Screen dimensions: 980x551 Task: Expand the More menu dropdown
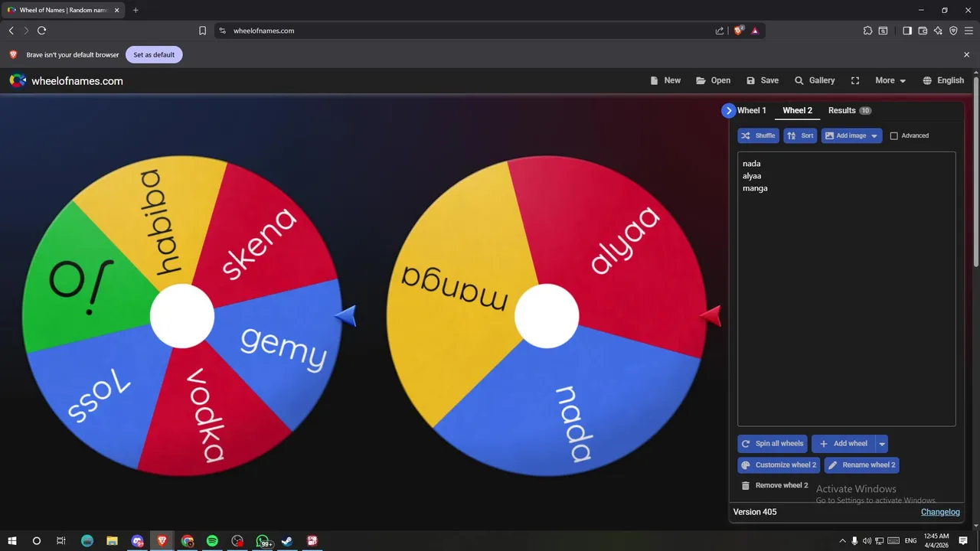tap(890, 80)
